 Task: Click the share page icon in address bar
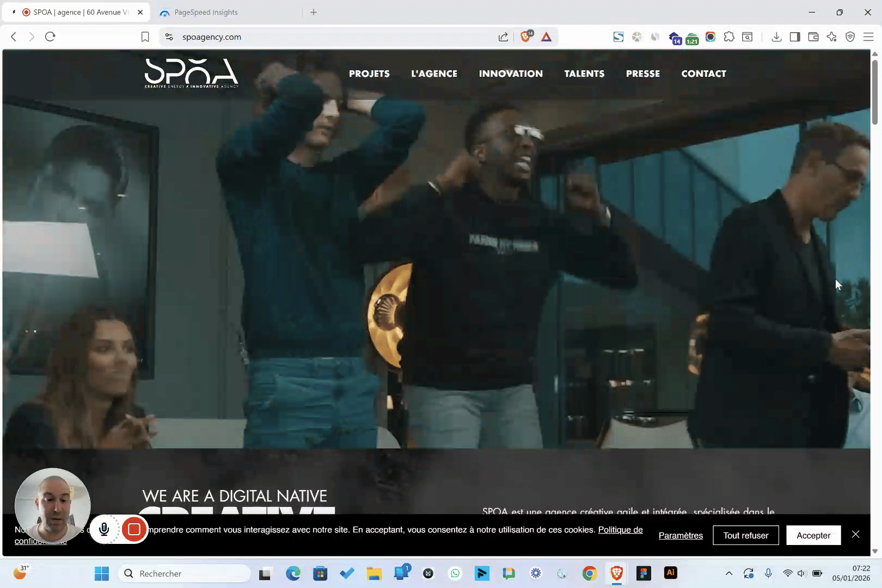[x=503, y=37]
